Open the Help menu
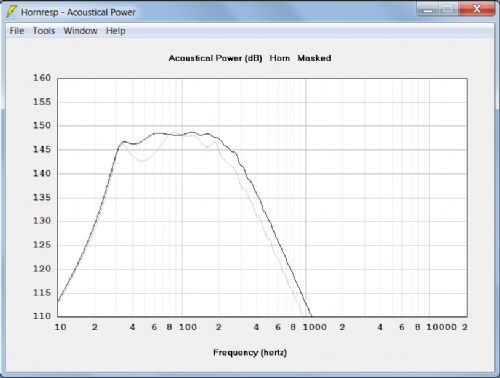 [x=115, y=31]
